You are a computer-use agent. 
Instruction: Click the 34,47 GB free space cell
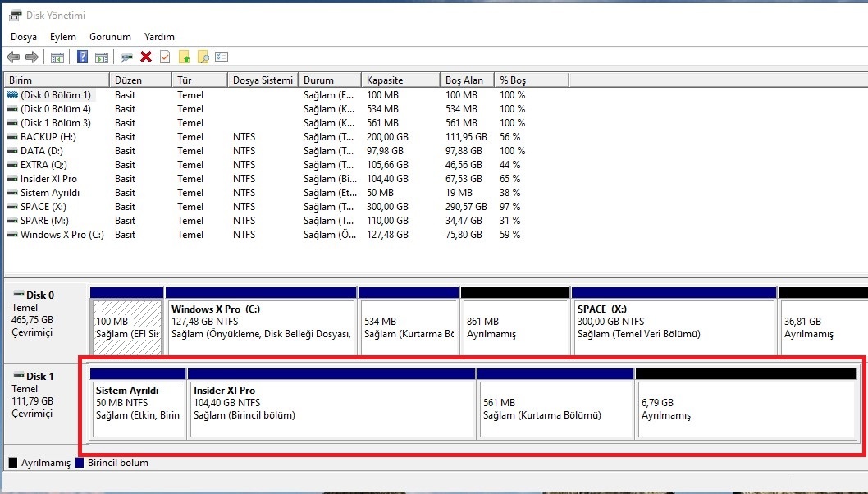[x=464, y=221]
